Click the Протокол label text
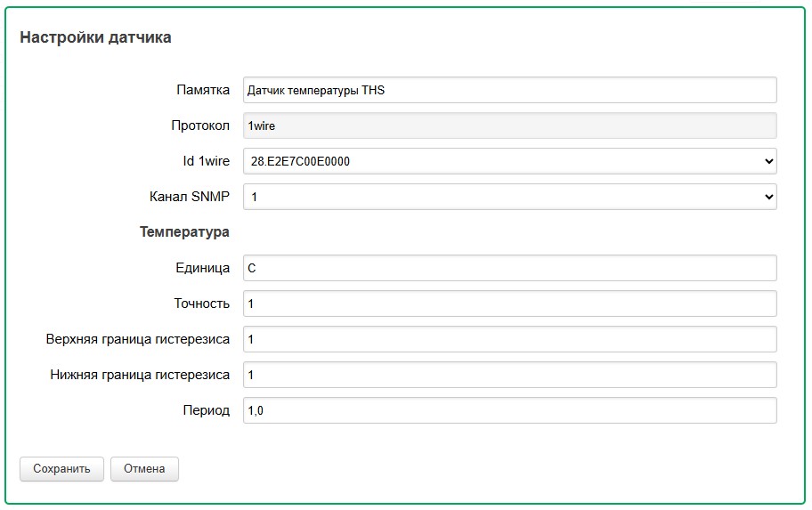 click(200, 125)
